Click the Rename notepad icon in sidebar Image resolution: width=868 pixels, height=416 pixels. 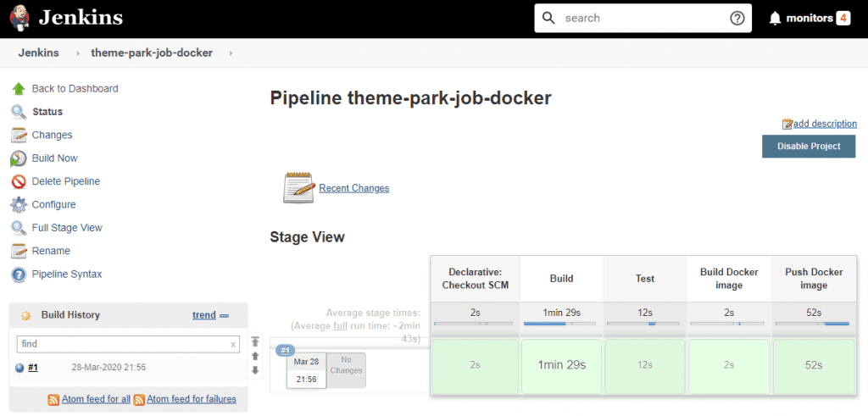[x=19, y=252]
